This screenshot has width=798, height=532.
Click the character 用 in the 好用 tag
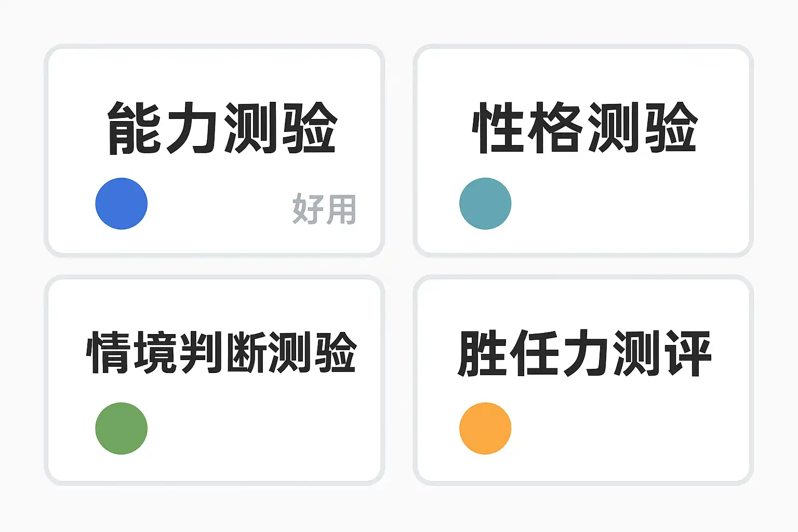click(341, 209)
